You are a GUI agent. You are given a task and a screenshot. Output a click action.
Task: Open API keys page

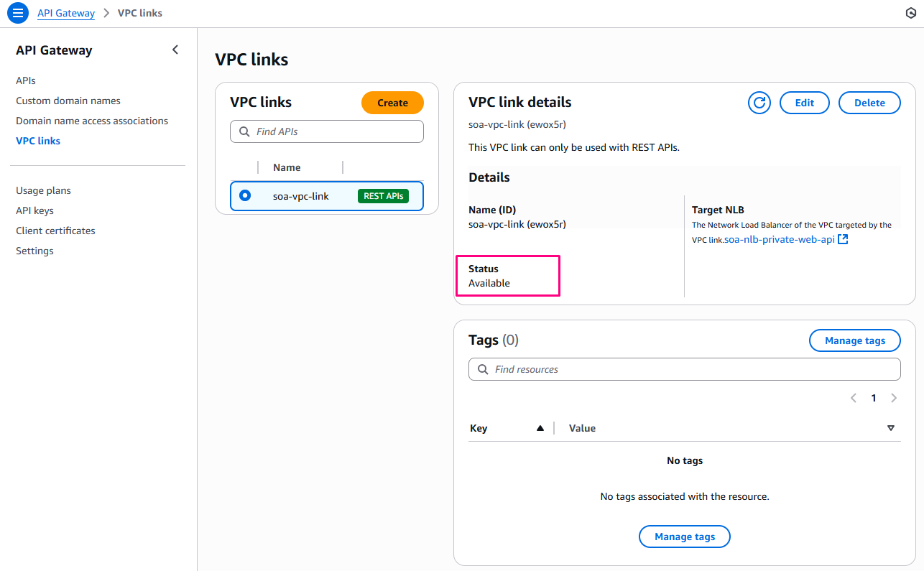[x=34, y=210]
